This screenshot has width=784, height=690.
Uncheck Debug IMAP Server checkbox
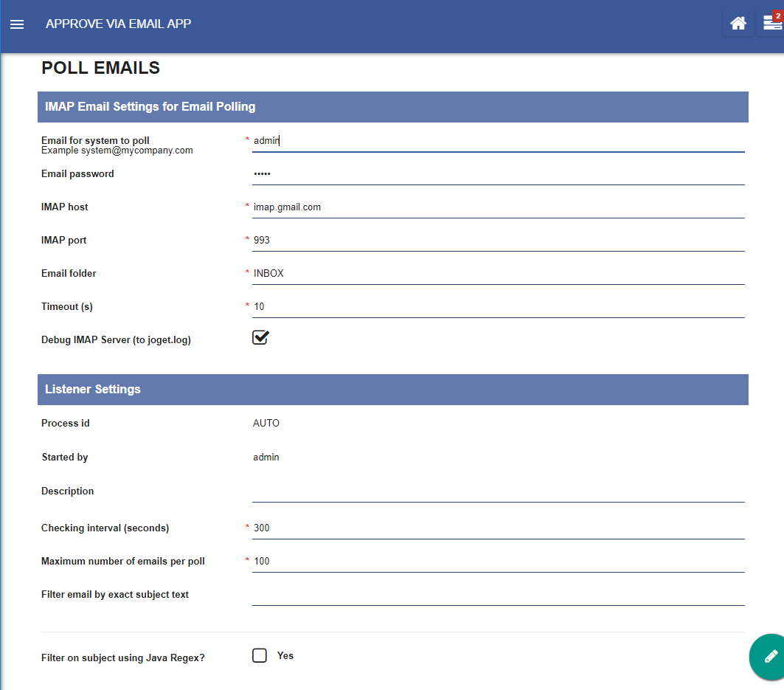[260, 338]
